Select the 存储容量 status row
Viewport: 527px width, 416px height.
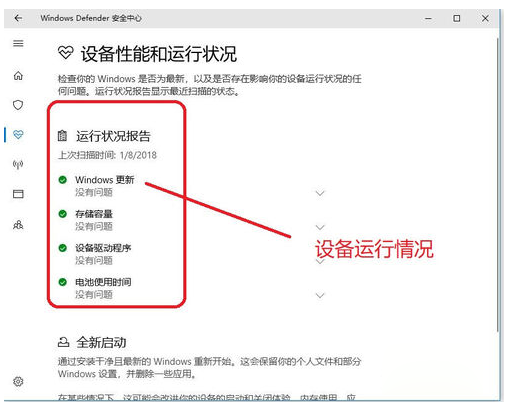(x=192, y=220)
